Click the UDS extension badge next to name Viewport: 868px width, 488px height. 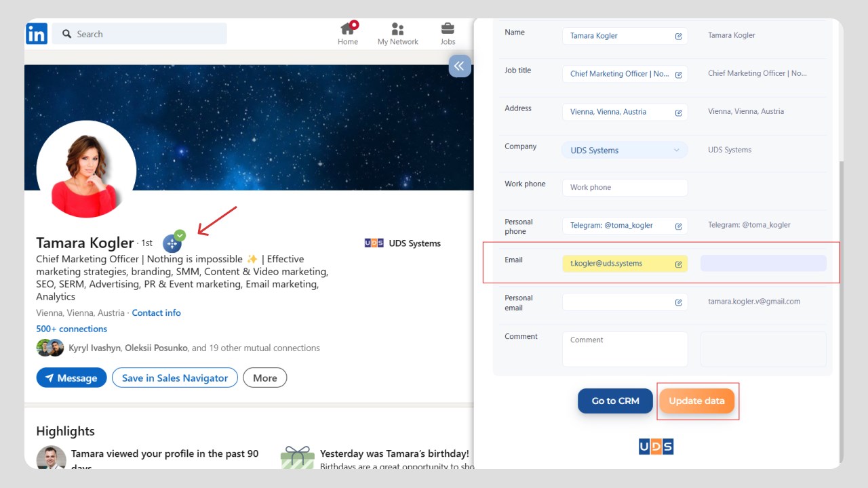[174, 242]
